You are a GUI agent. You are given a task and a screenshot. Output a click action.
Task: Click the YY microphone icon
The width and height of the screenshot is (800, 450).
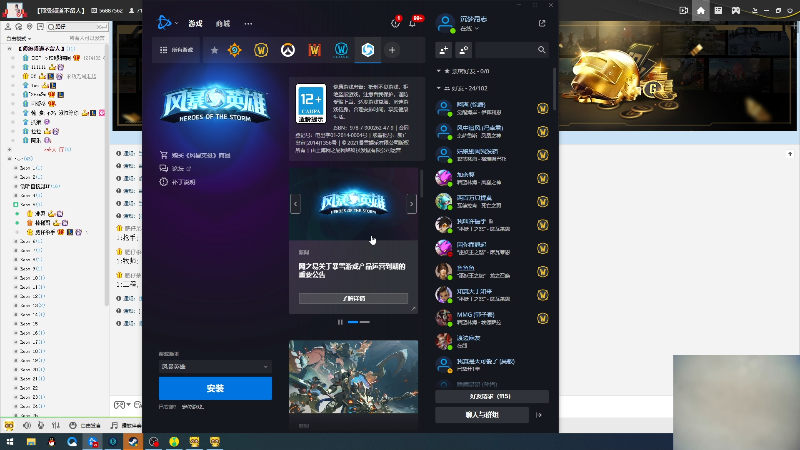(41, 425)
